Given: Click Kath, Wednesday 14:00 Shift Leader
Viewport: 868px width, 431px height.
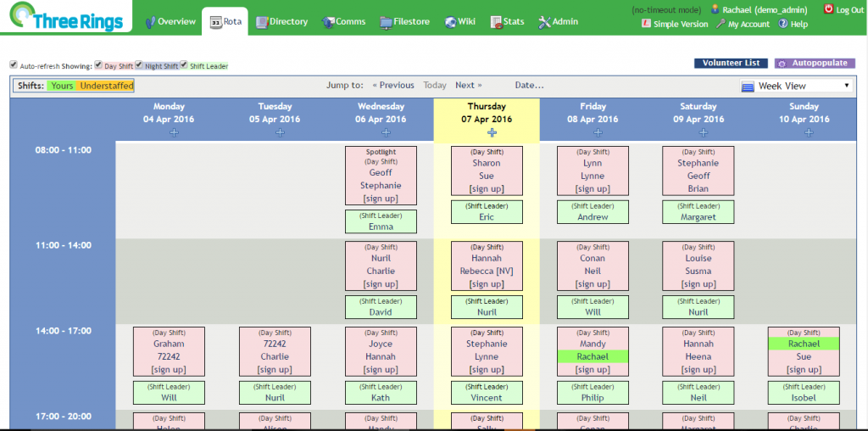Looking at the screenshot, I should click(381, 397).
